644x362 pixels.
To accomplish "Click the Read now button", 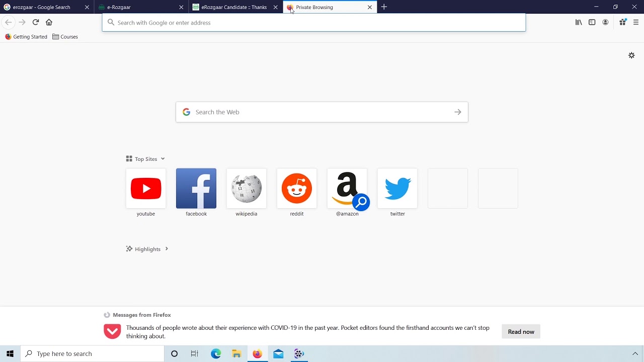I will pyautogui.click(x=521, y=332).
